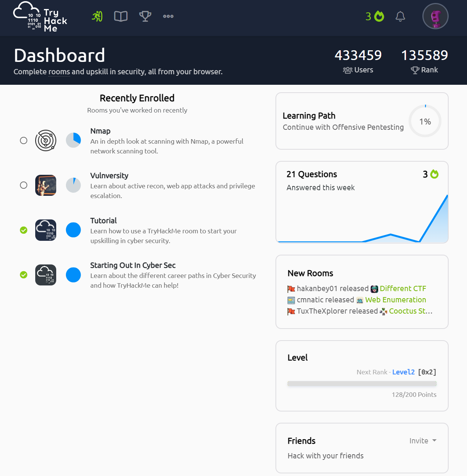Toggle the Vulnversity completion circle

pyautogui.click(x=24, y=185)
